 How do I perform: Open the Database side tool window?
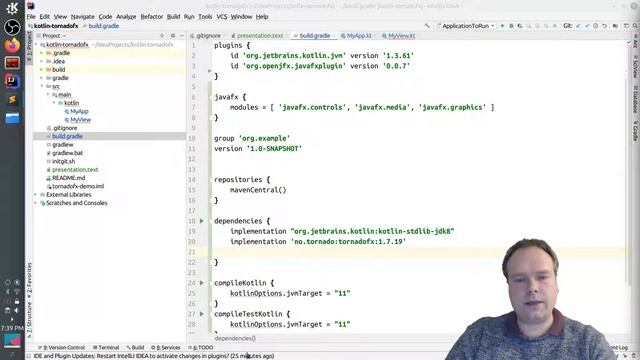[636, 99]
